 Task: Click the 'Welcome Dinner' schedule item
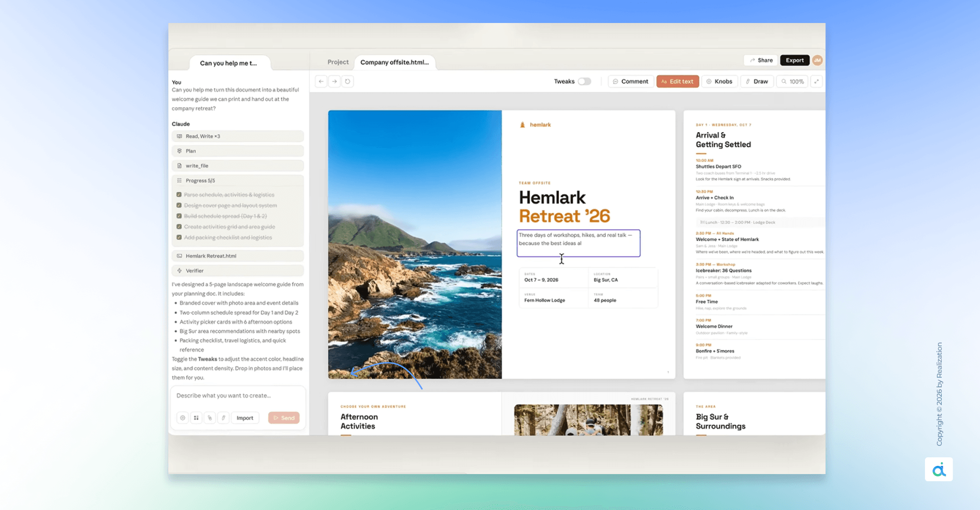point(714,327)
